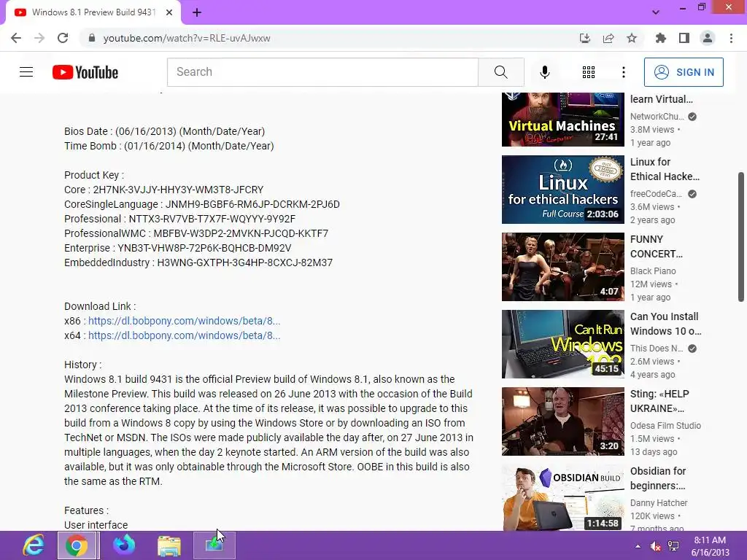Open File Explorer from taskbar
Screen dimensions: 747x560
tap(169, 545)
